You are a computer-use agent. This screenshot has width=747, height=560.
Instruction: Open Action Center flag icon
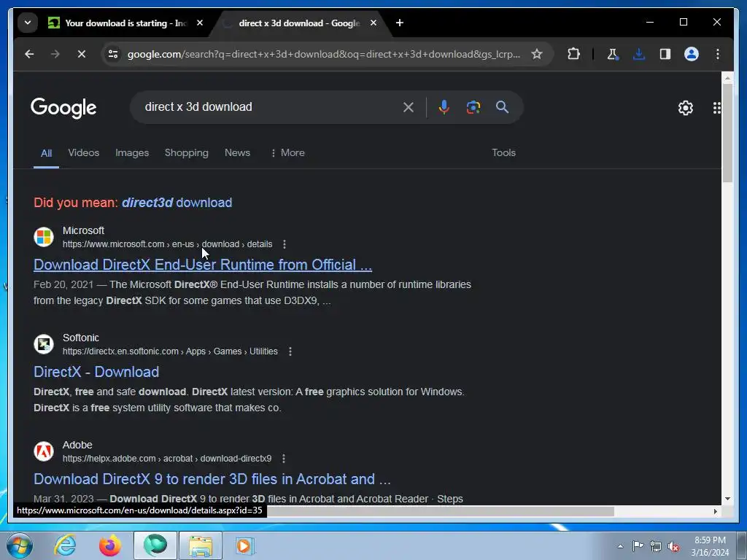click(x=638, y=546)
